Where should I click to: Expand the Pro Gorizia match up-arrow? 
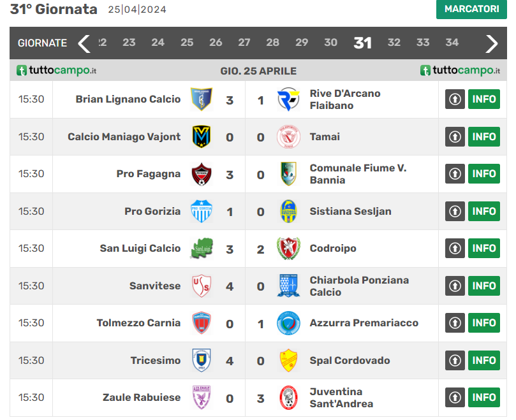click(455, 211)
